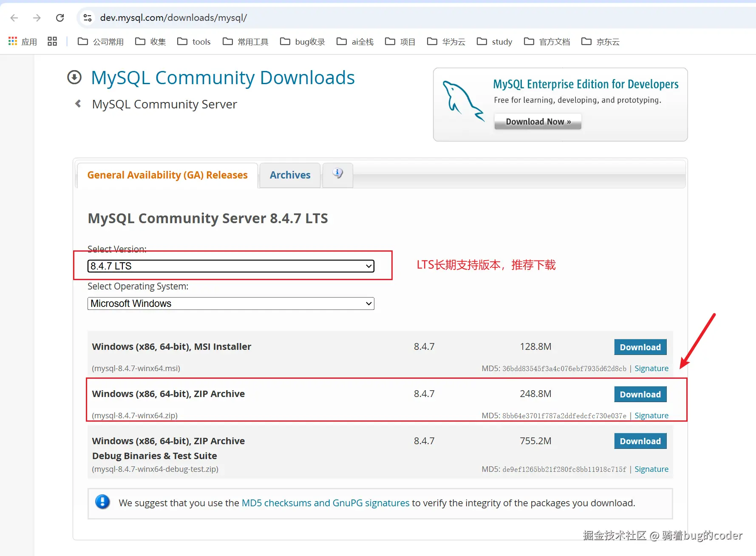This screenshot has height=556, width=756.
Task: Open the study bookmark folder
Action: (495, 42)
